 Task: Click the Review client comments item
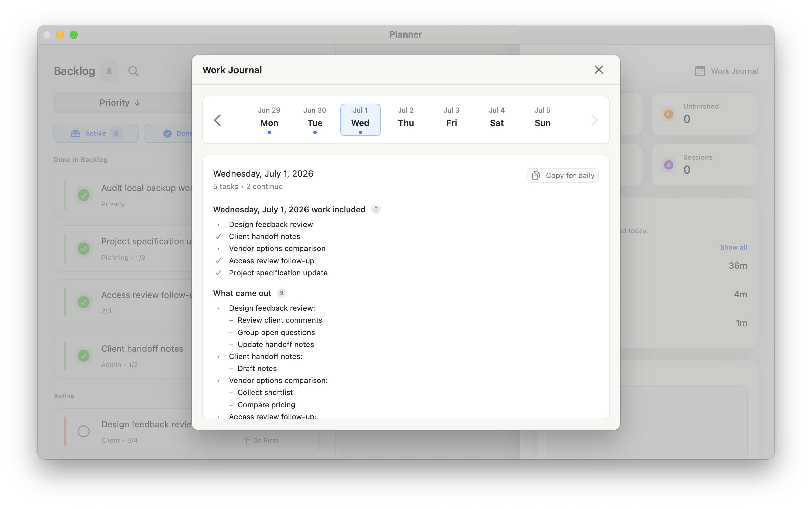(279, 320)
